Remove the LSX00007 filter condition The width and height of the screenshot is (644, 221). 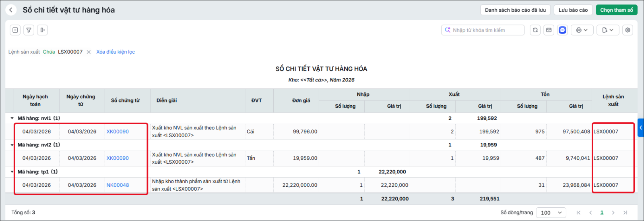89,52
